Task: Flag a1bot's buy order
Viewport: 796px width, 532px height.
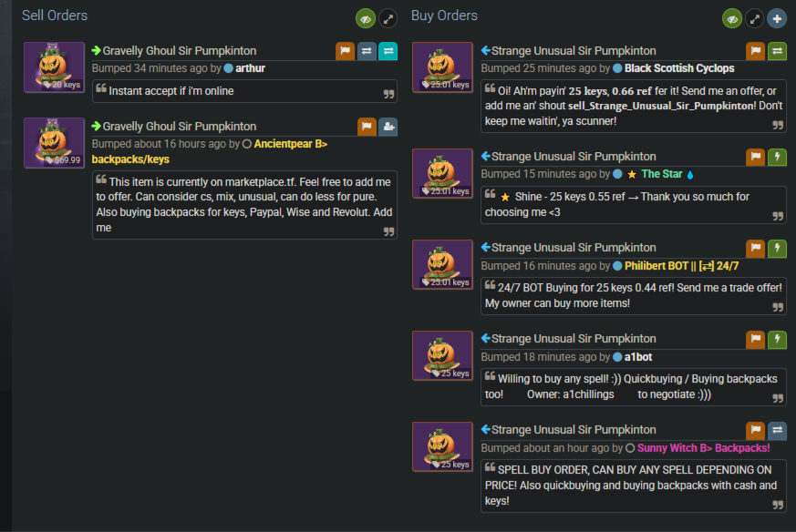Action: [x=756, y=339]
